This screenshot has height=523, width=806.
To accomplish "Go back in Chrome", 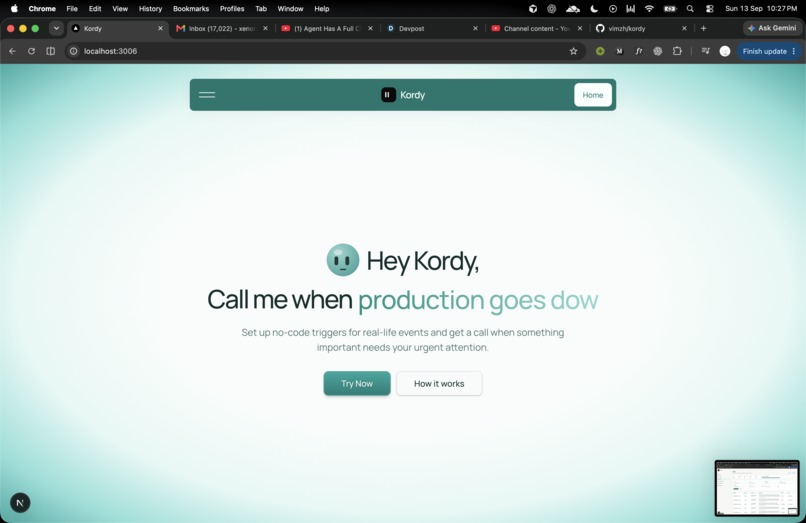I will (12, 51).
